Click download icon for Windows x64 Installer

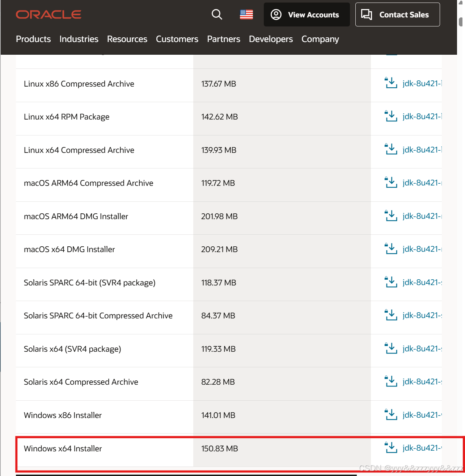pos(391,448)
